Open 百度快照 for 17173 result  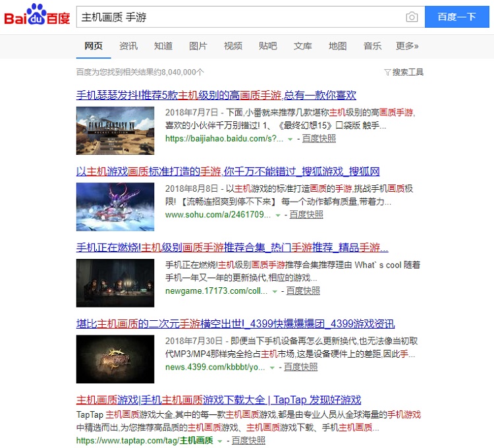[303, 291]
